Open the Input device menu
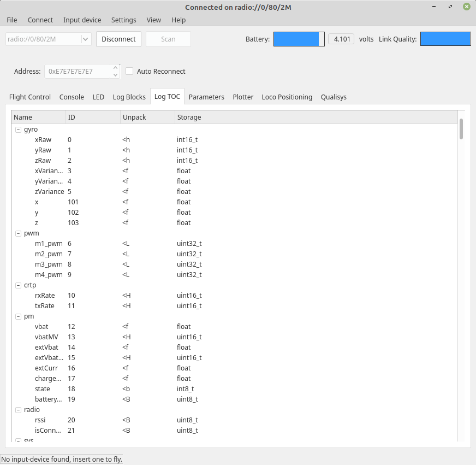Image resolution: width=476 pixels, height=465 pixels. (x=82, y=20)
